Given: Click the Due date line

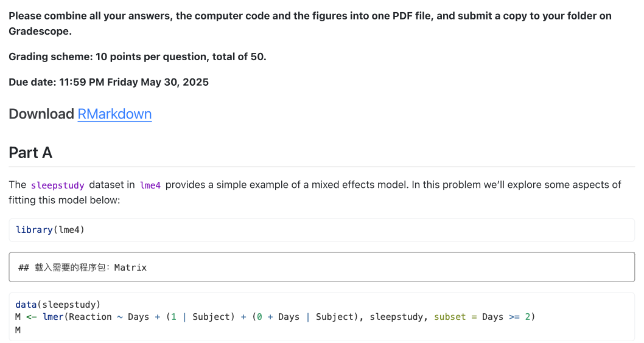Looking at the screenshot, I should (x=108, y=82).
